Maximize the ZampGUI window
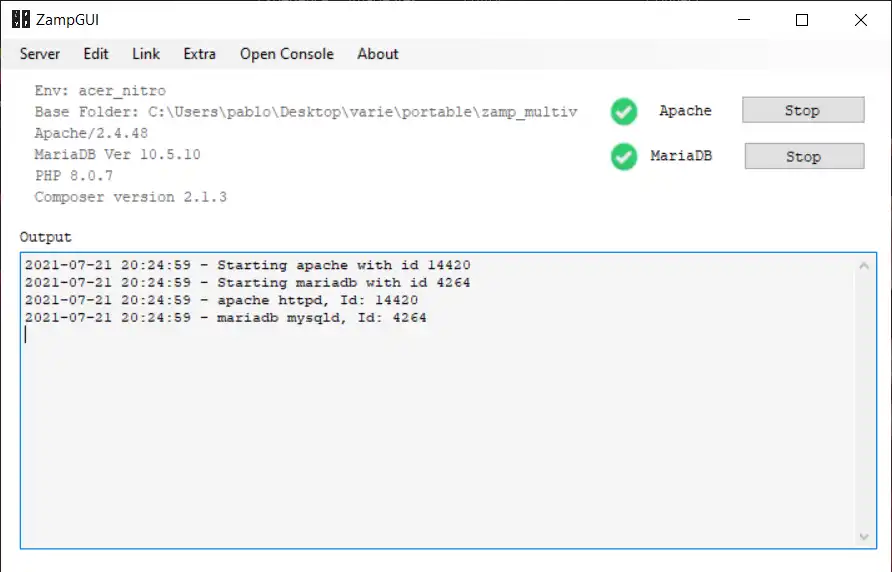The image size is (892, 572). [x=802, y=20]
